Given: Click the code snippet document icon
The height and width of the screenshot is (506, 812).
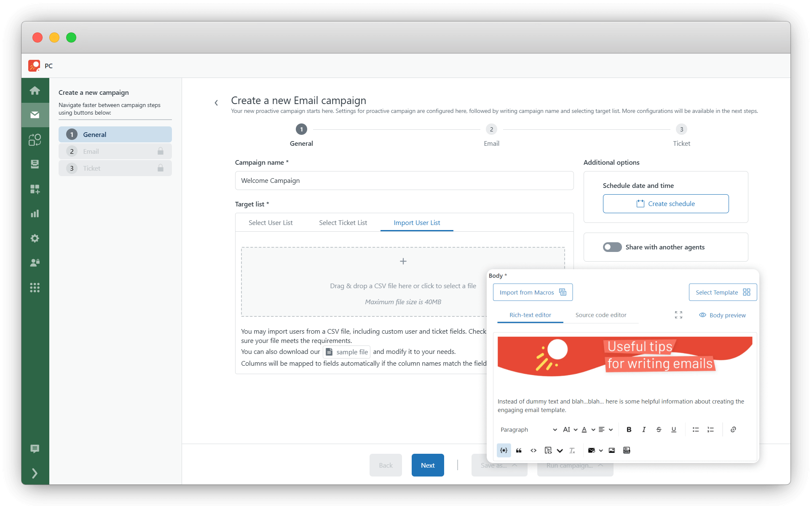Looking at the screenshot, I should click(548, 450).
